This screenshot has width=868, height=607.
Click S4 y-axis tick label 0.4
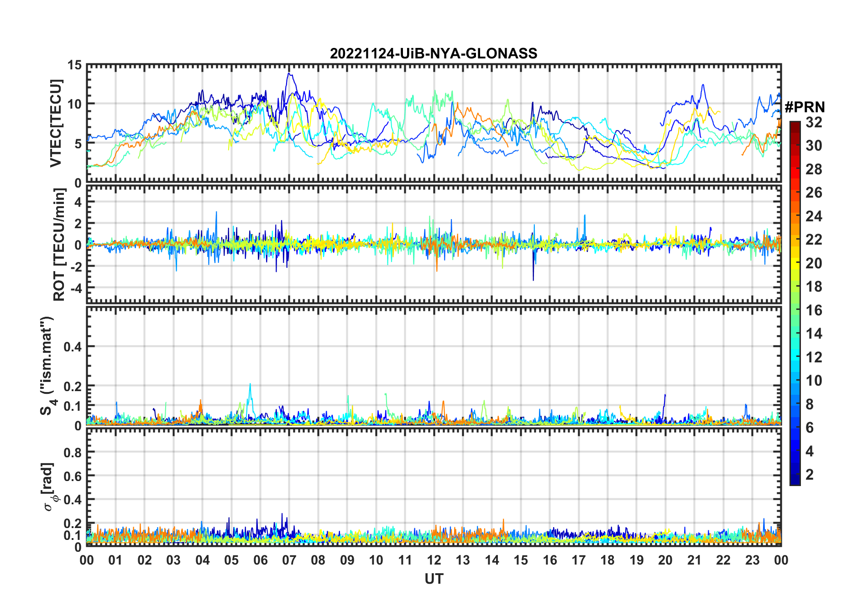[73, 347]
